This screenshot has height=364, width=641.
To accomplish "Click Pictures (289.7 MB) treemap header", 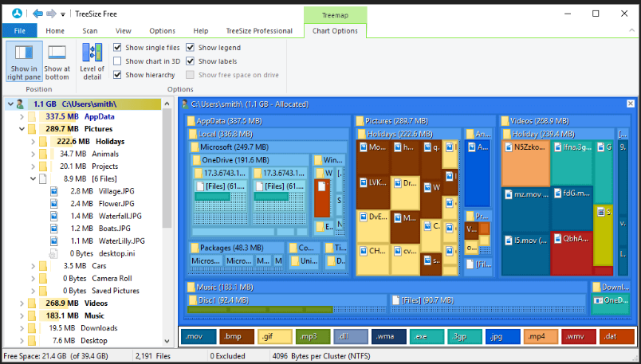I will [x=424, y=121].
